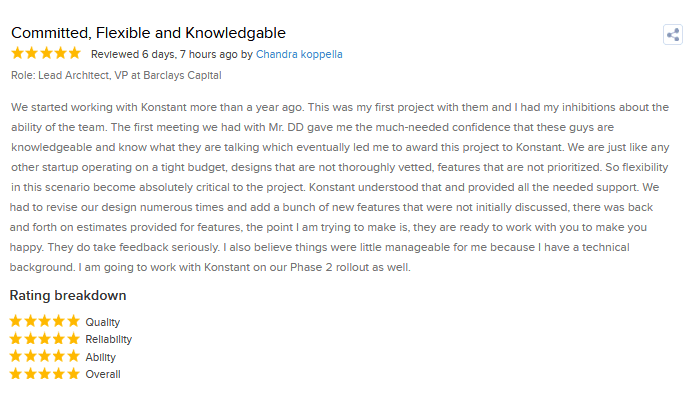Click the Overall label text

tap(103, 374)
